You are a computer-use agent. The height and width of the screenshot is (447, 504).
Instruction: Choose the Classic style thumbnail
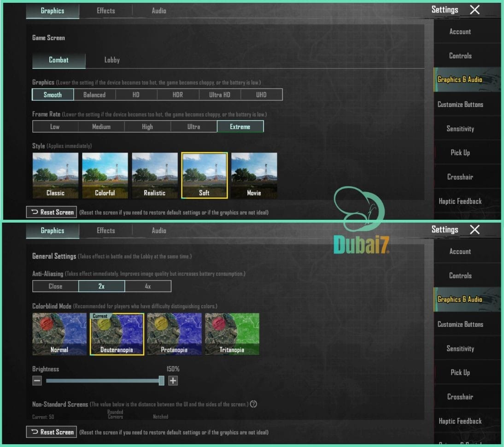(55, 175)
